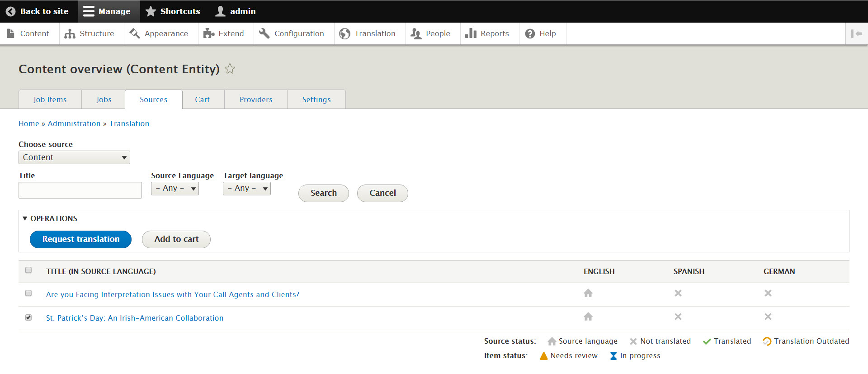The height and width of the screenshot is (374, 868).
Task: Open the Interpretation Issues article link
Action: pyautogui.click(x=173, y=294)
